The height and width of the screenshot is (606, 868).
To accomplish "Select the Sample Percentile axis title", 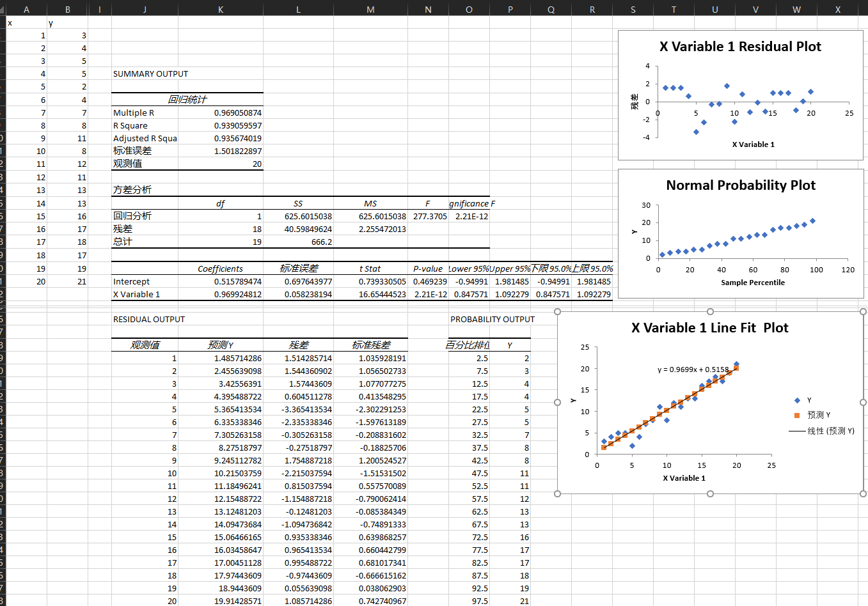I will [753, 283].
